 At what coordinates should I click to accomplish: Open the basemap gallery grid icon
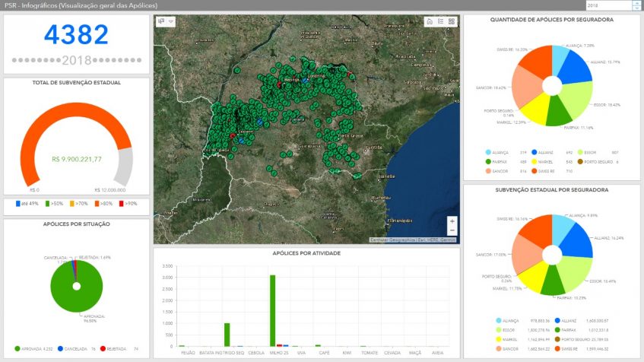[x=452, y=21]
